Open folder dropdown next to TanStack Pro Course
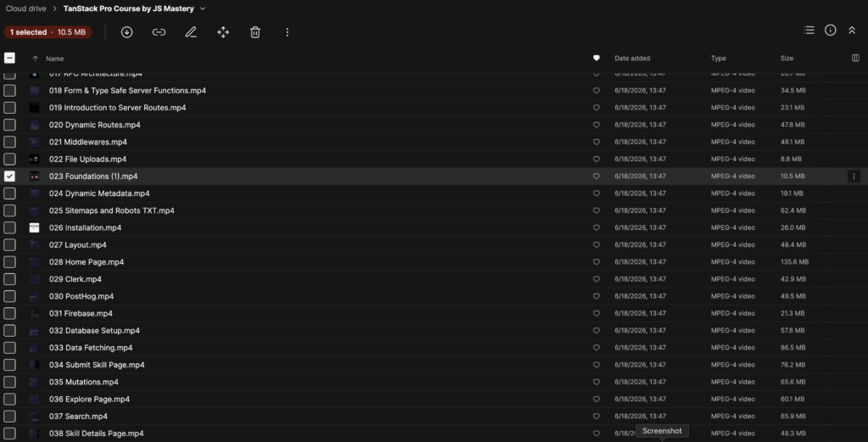 [x=203, y=8]
